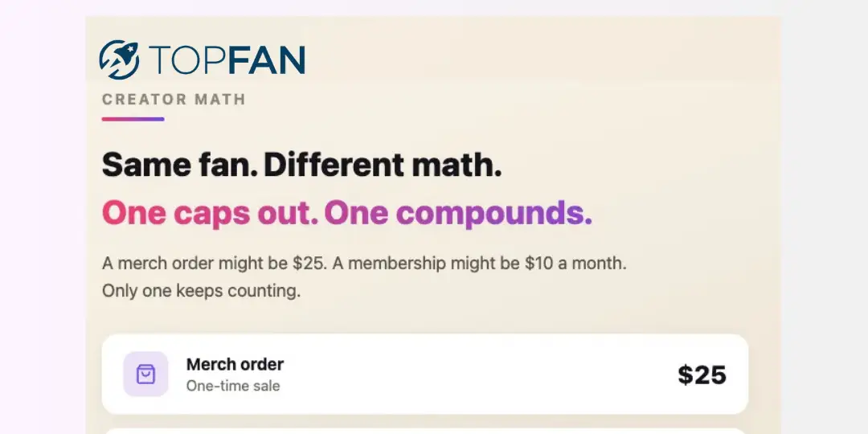
Task: Click the shopping bag icon on Merch card
Action: tap(145, 375)
